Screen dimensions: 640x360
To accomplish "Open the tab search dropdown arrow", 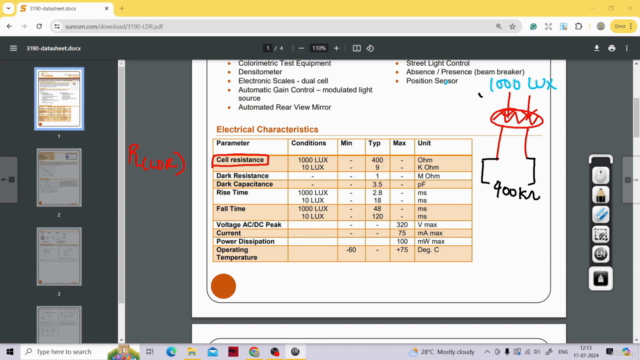I will [8, 8].
